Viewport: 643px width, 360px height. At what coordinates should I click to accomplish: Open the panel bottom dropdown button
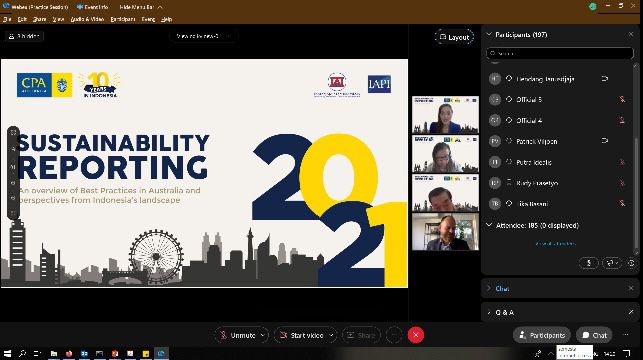tap(611, 263)
